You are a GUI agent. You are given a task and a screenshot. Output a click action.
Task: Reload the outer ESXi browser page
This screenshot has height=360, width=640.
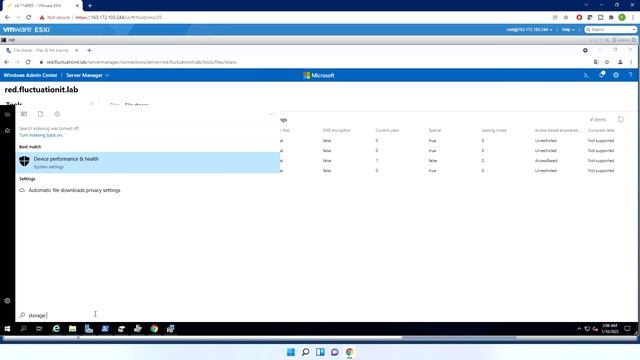pos(29,18)
